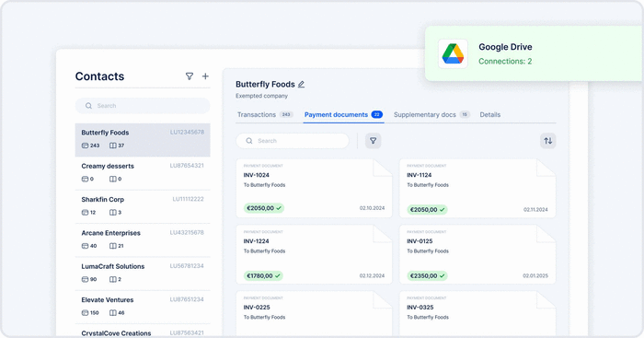Viewport: 644px width, 338px height.
Task: Click Google Drive Connections: 2 text
Action: 505,62
